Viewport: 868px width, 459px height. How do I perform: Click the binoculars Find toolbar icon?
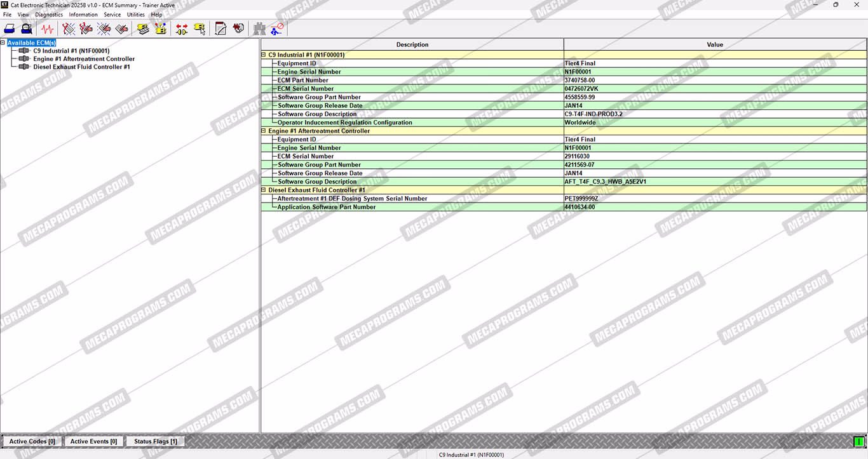pyautogui.click(x=259, y=29)
